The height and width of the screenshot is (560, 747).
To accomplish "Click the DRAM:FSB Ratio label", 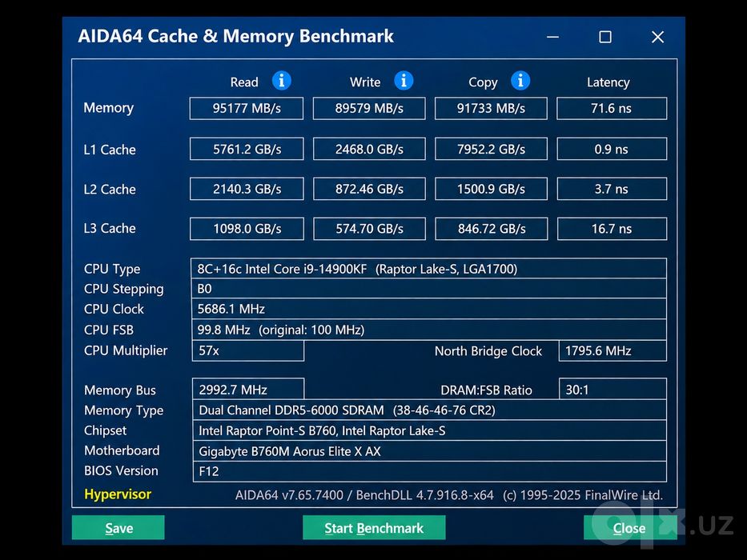I will 486,390.
